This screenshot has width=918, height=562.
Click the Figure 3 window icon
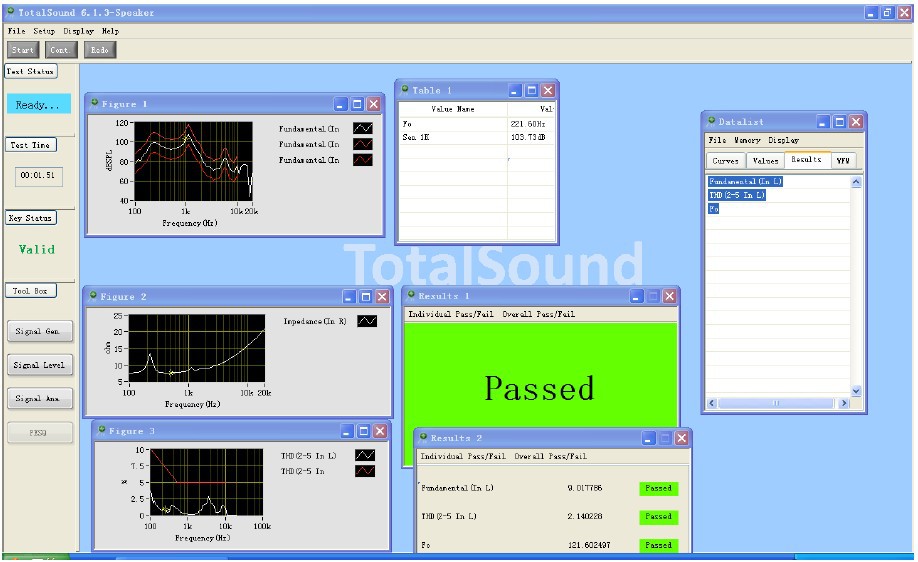point(102,430)
